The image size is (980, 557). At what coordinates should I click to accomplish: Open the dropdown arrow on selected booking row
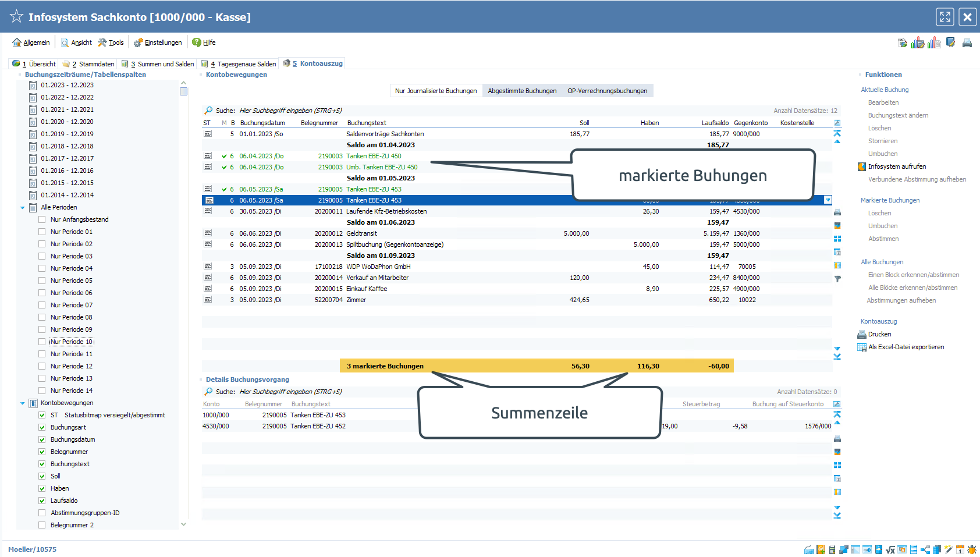(828, 200)
